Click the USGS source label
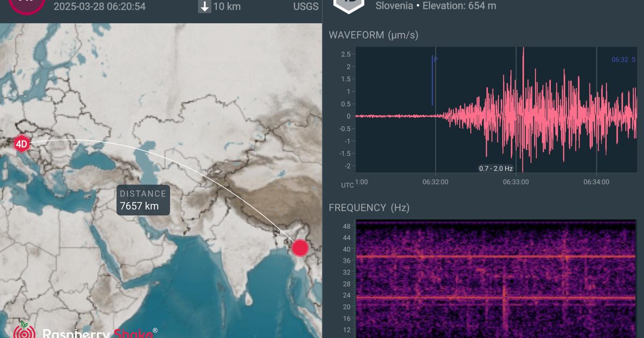This screenshot has height=338, width=644. point(305,7)
